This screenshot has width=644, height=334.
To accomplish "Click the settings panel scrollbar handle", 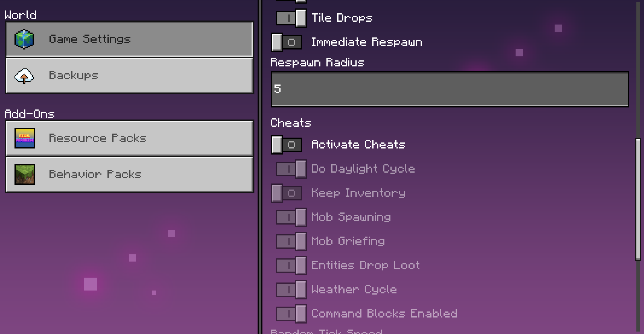I will pos(638,200).
